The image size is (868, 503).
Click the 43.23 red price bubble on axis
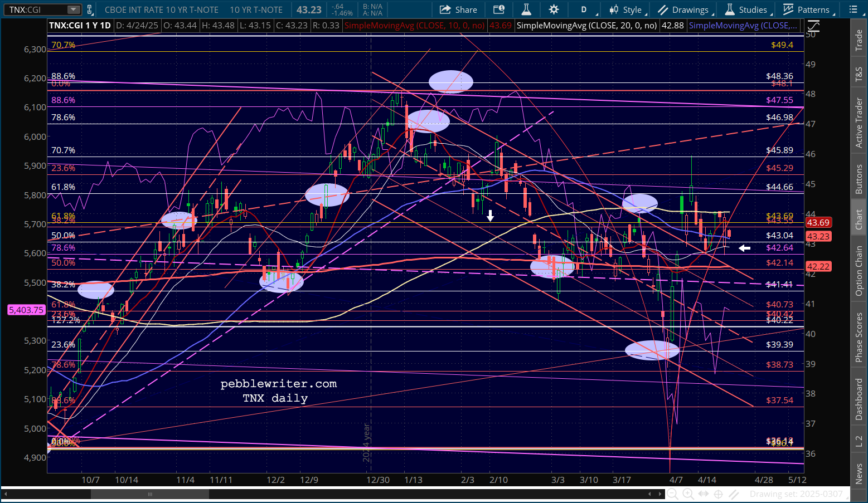[x=818, y=236]
